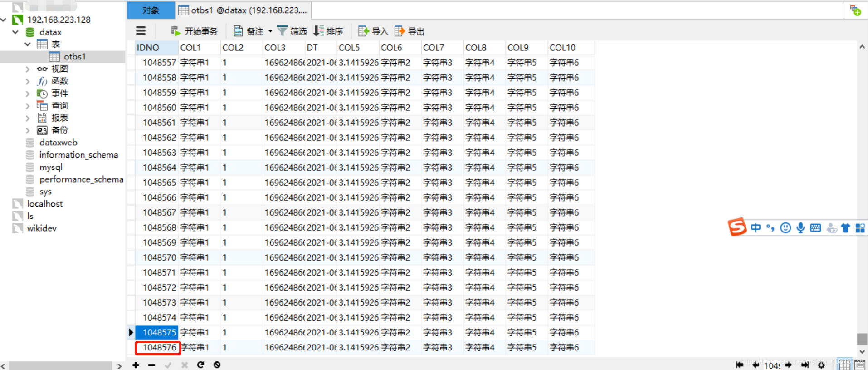Click the 排序 (sort) toolbar button

click(328, 31)
